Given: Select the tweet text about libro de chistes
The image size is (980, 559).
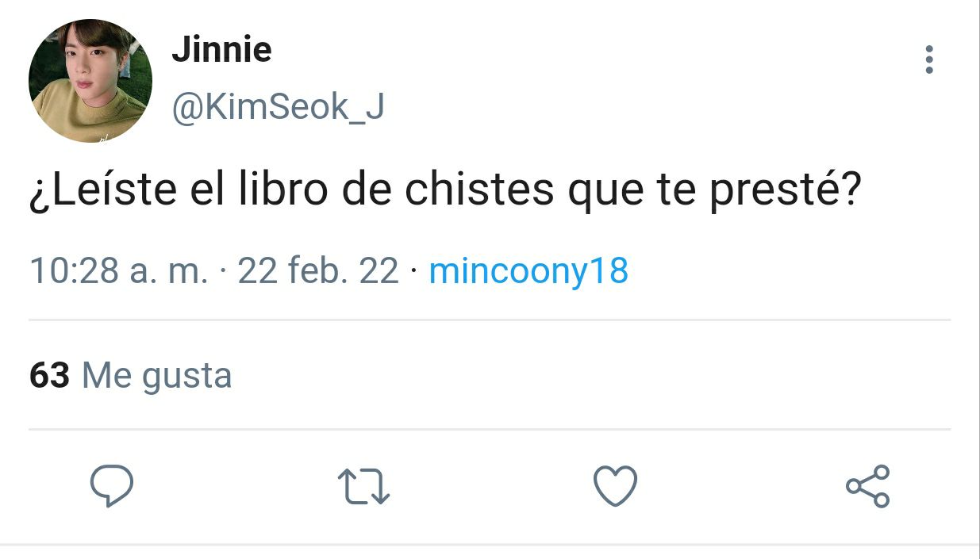Looking at the screenshot, I should coord(446,193).
